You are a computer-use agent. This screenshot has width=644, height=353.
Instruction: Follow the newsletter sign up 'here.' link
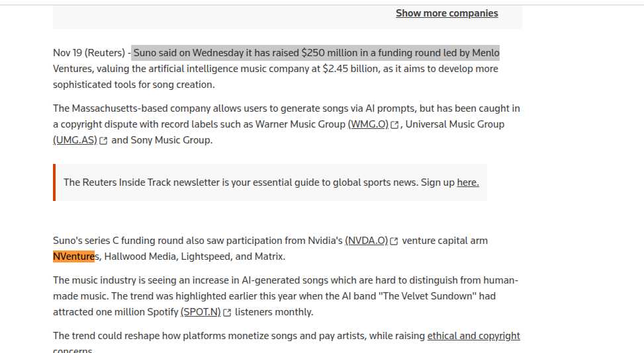pyautogui.click(x=468, y=182)
